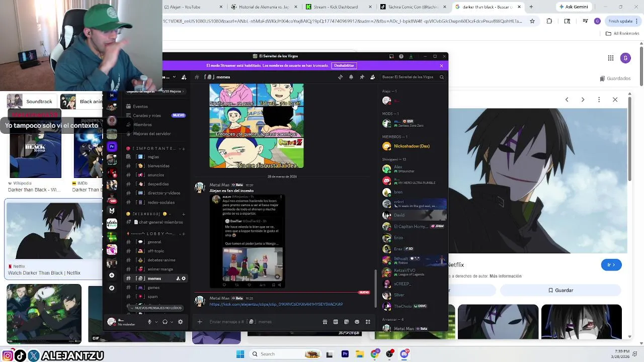Screen dimensions: 644x362
Task: Click Deshabilitar streamer mode button
Action: (x=344, y=65)
